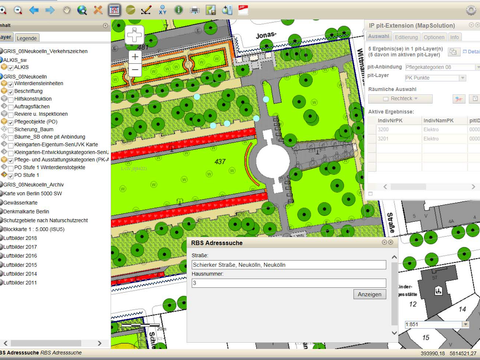Expand Karte von Berlin 5000 SW

(x=1, y=193)
